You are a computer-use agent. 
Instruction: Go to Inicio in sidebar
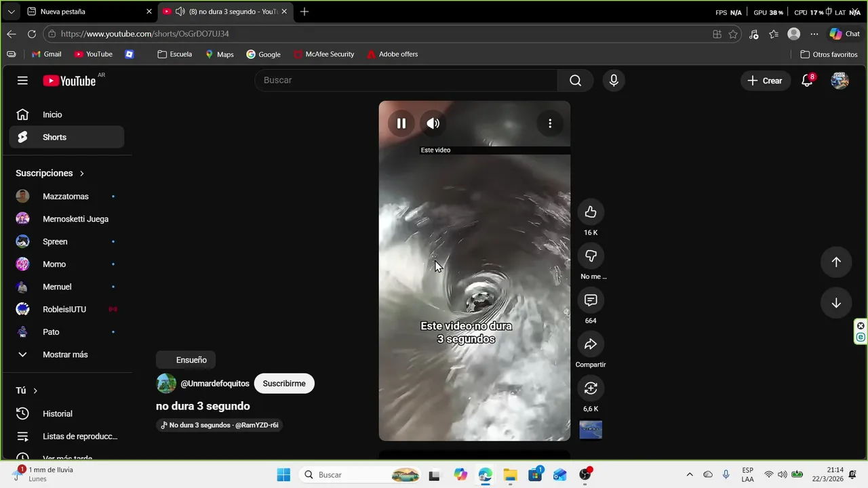[x=66, y=115]
